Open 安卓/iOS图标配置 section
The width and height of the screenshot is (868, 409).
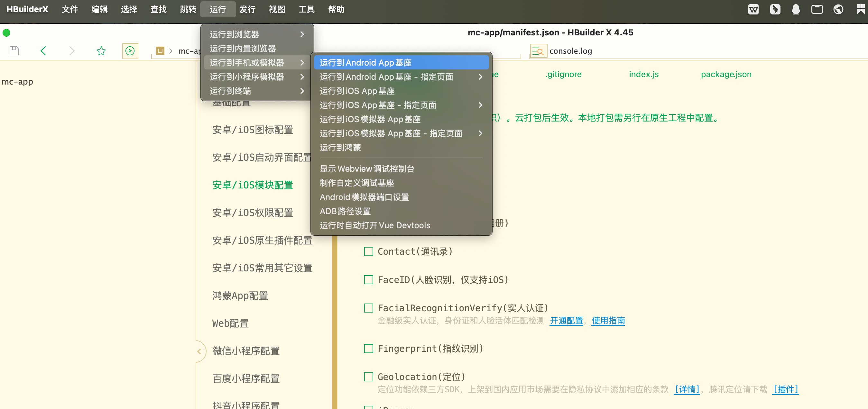coord(253,130)
